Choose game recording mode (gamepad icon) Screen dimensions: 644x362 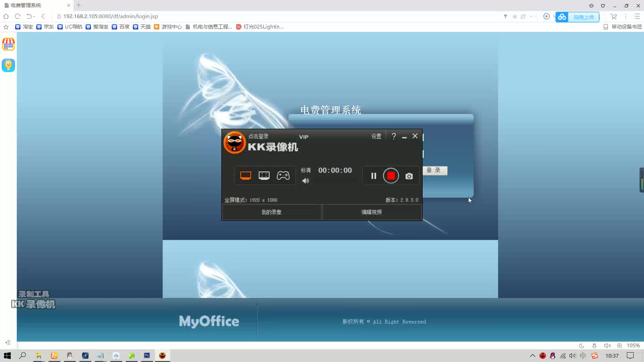283,175
